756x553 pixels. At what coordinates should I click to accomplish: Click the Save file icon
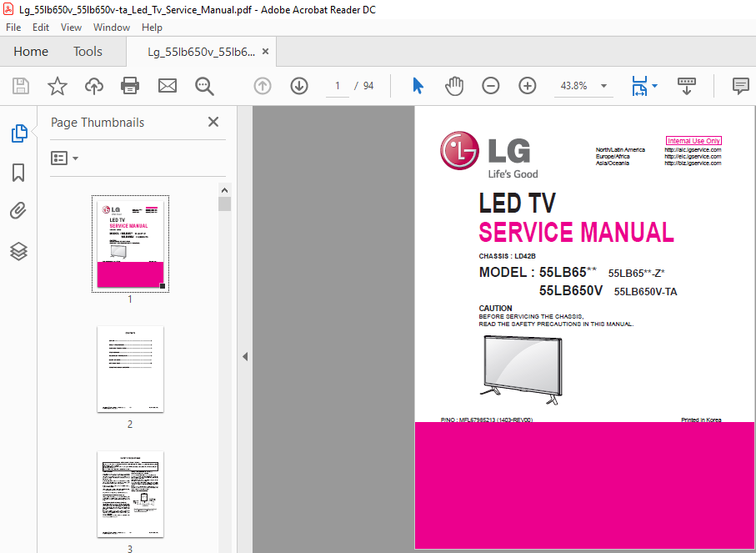[x=20, y=87]
